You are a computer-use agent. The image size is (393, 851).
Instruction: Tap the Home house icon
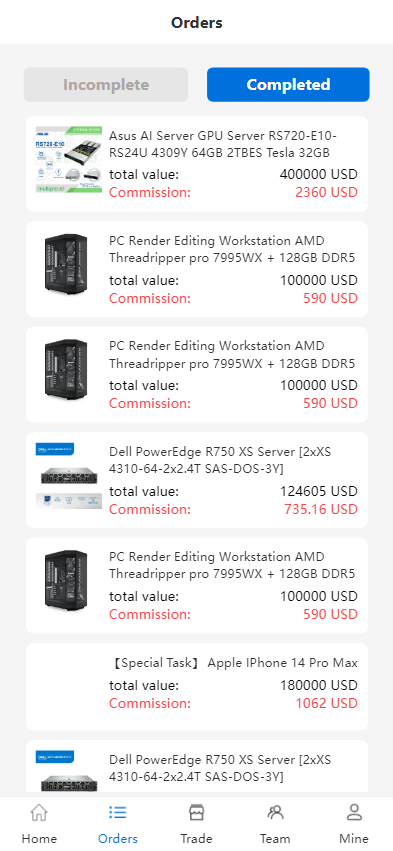pyautogui.click(x=39, y=813)
